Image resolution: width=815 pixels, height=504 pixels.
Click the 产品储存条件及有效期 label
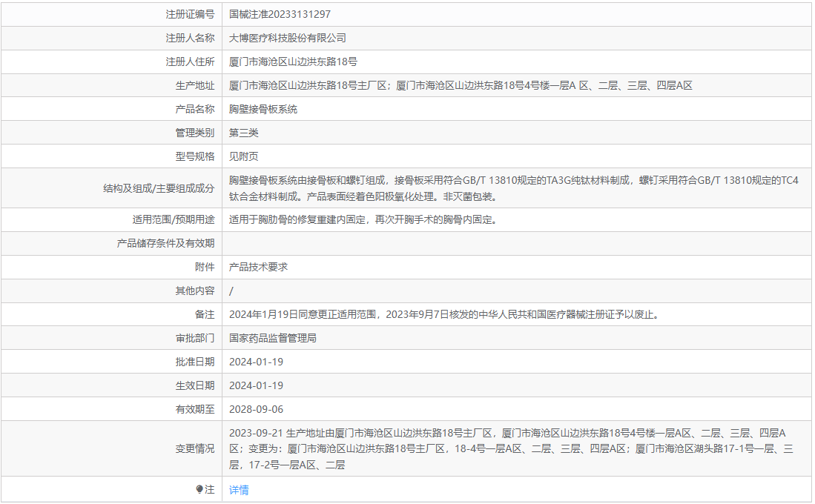(166, 243)
